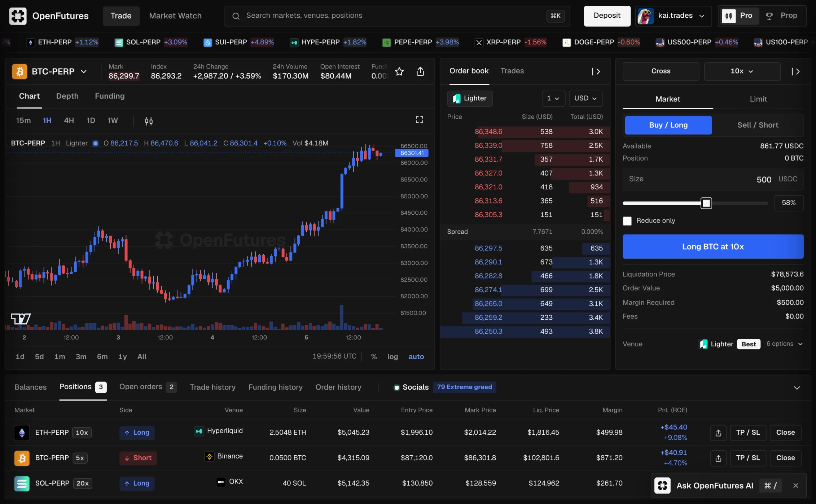Expand the 6 options venue list
This screenshot has height=504, width=816.
click(x=785, y=344)
